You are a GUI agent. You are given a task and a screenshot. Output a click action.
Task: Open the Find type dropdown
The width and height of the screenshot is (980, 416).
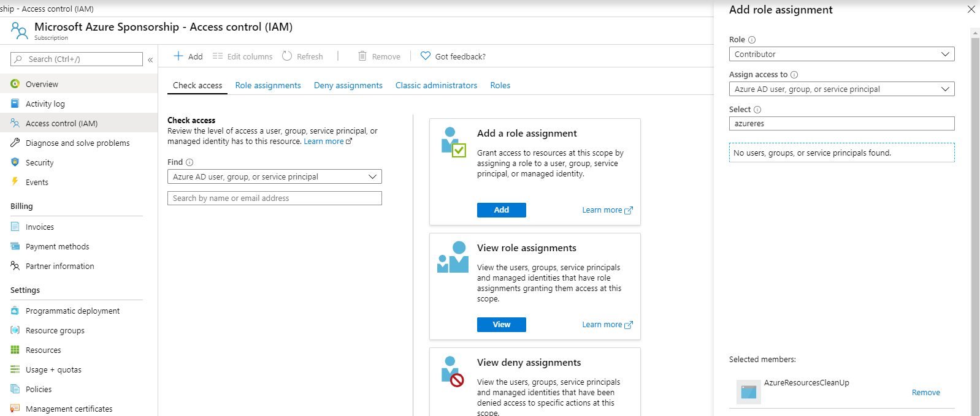[x=274, y=176]
